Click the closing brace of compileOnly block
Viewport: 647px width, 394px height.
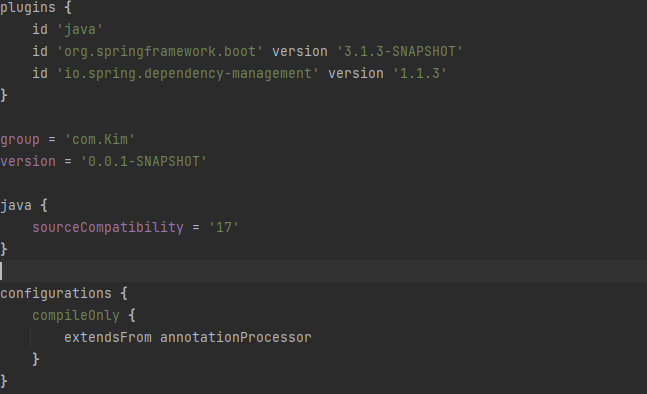36,359
